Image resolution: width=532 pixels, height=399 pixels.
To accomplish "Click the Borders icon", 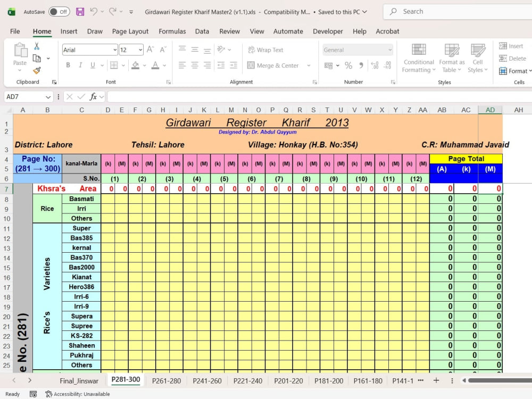I will pos(114,65).
